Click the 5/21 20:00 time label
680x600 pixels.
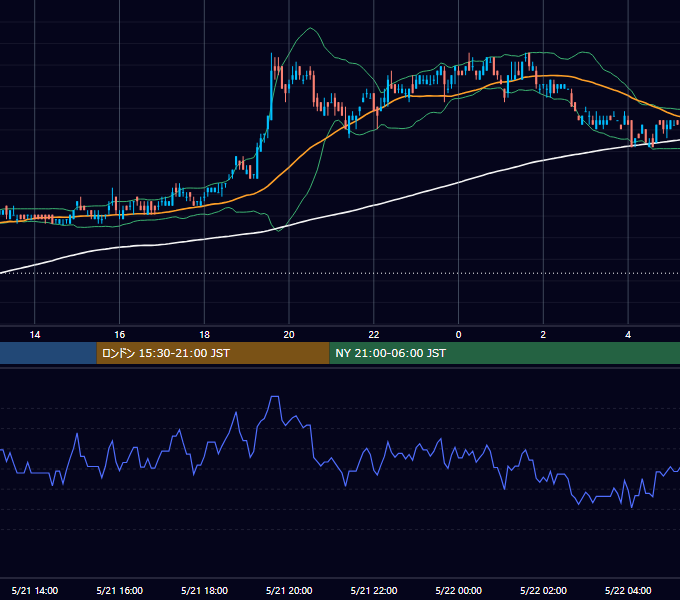tap(289, 590)
